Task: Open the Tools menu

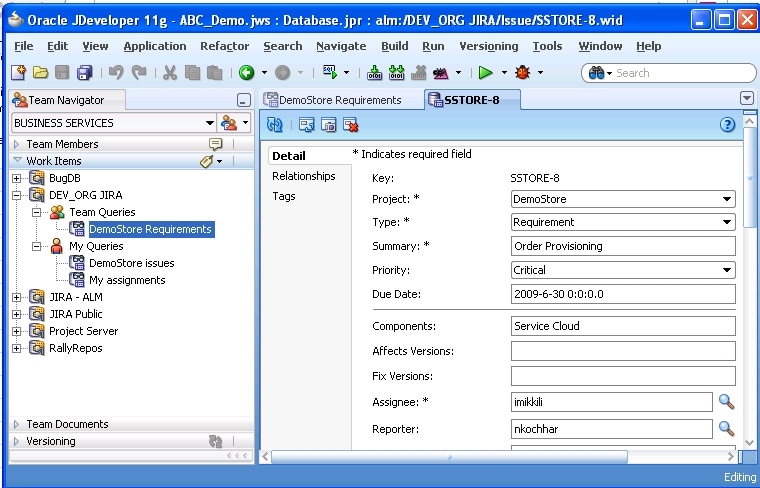Action: (547, 46)
